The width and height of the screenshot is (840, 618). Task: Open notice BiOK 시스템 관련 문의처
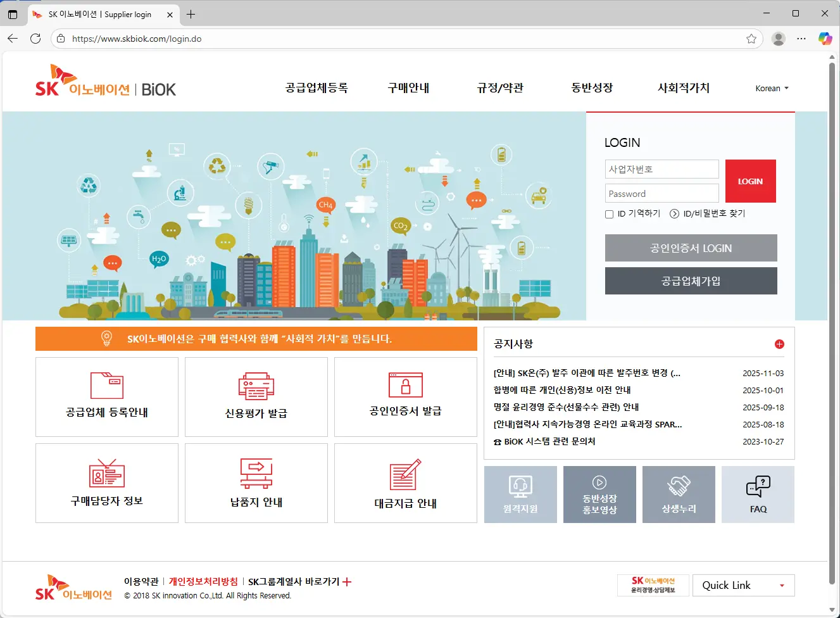tap(544, 441)
